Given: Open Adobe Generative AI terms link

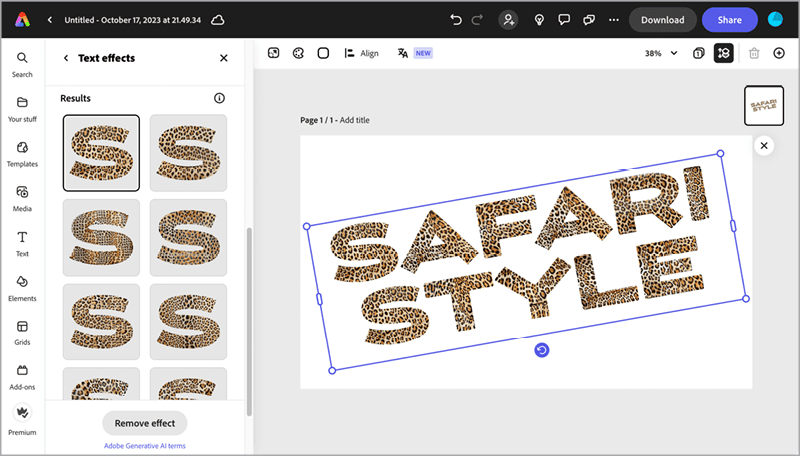Looking at the screenshot, I should click(x=145, y=446).
